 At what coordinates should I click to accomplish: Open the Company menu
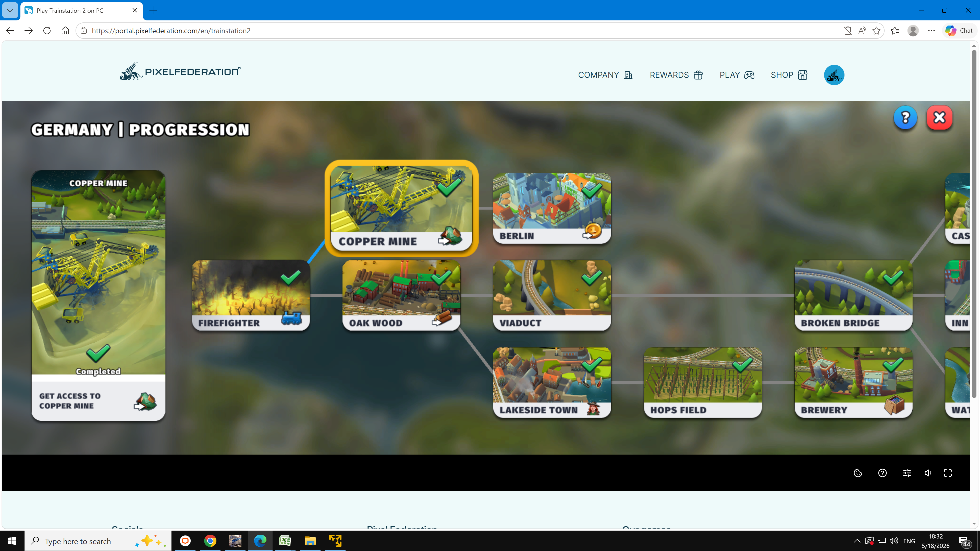[605, 75]
